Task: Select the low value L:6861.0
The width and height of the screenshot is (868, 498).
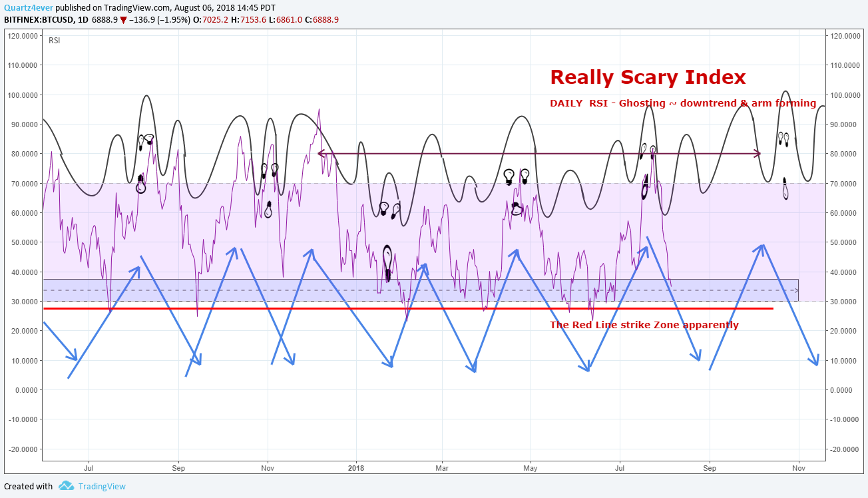Action: (x=286, y=20)
